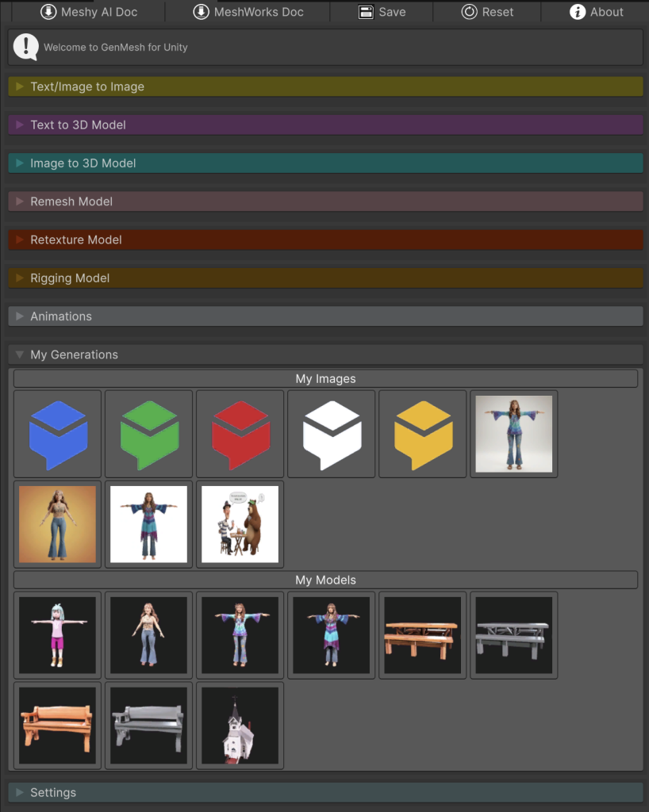This screenshot has height=812, width=649.
Task: Click the blue cube image icon
Action: [58, 434]
